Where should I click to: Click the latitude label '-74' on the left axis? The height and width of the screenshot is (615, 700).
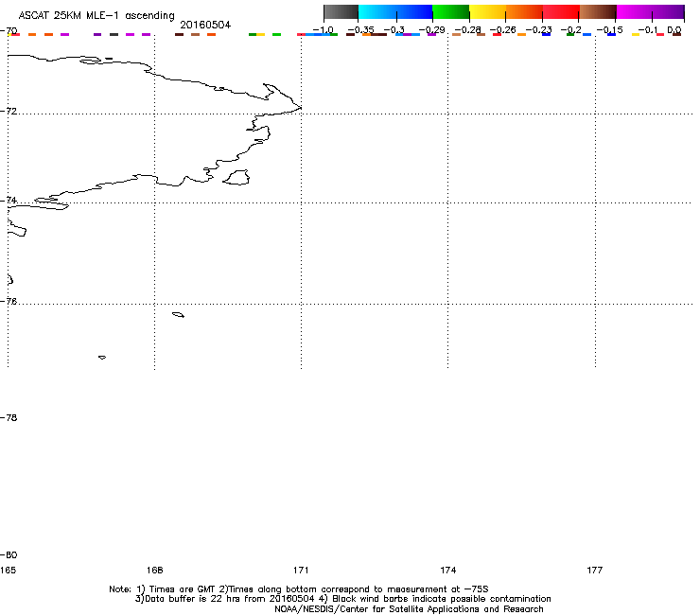(x=9, y=200)
